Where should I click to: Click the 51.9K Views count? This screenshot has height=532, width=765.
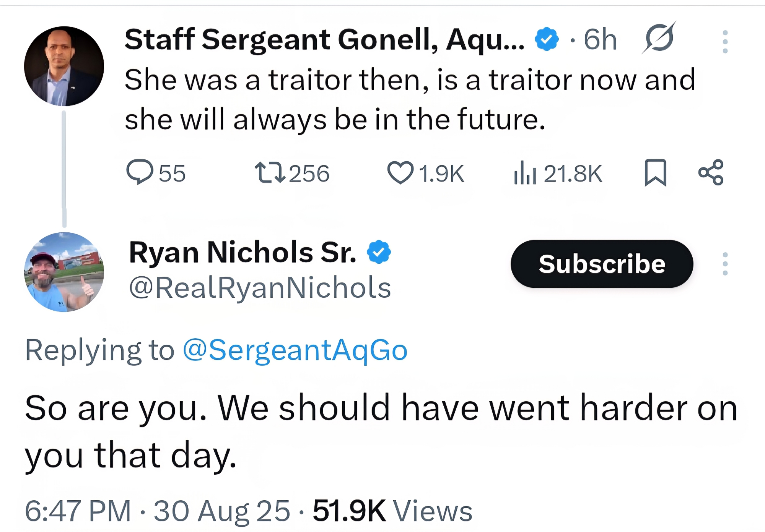coord(392,511)
